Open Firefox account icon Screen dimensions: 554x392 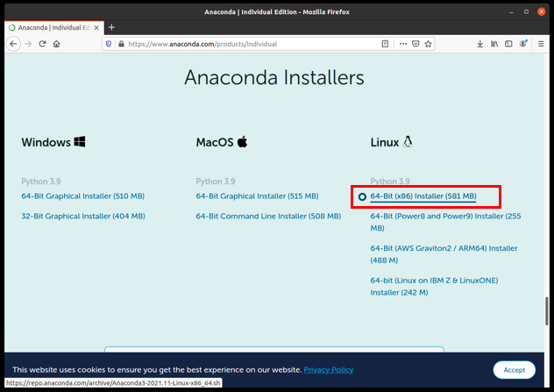[x=523, y=44]
